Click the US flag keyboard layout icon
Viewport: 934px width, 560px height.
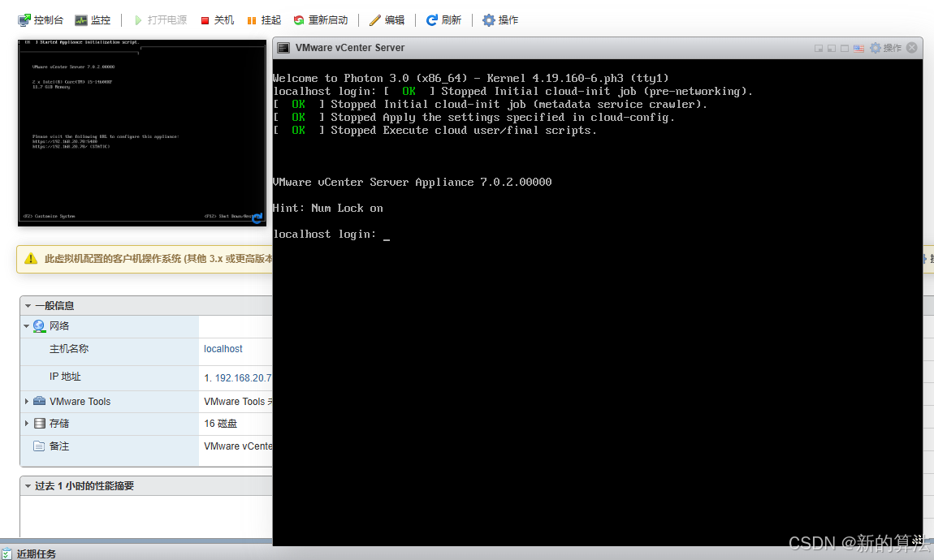click(x=858, y=48)
